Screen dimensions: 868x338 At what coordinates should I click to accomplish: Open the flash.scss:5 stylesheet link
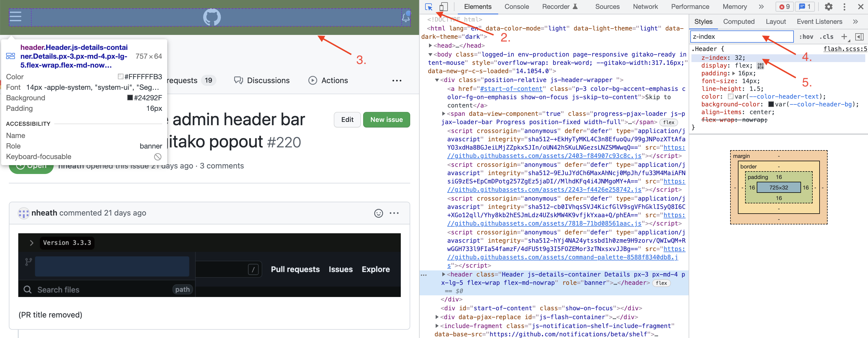844,48
